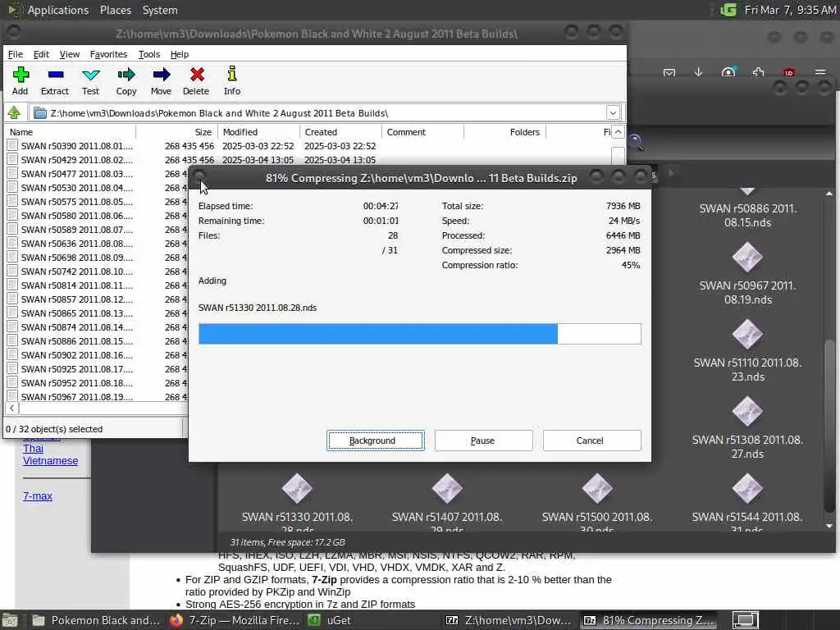Click the Extract toolbar icon
Screen dimensions: 840x630
(55, 75)
